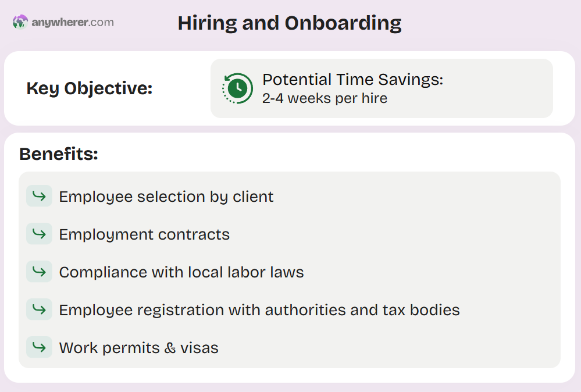Click arrow icon beside Employment contracts

(40, 233)
